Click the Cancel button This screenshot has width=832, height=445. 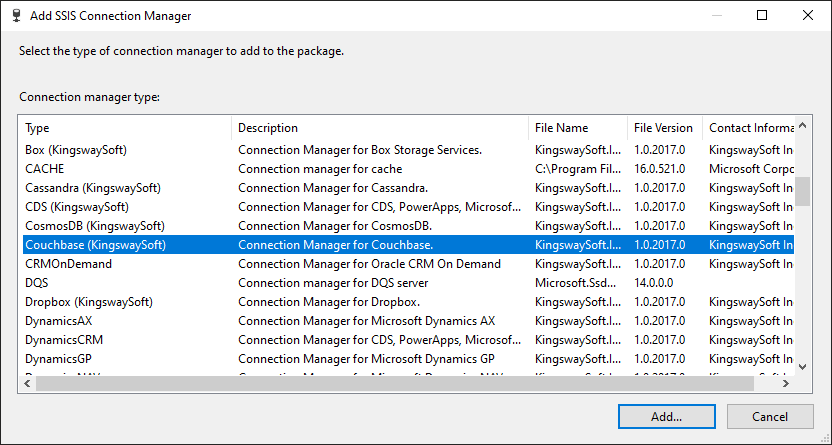(770, 416)
